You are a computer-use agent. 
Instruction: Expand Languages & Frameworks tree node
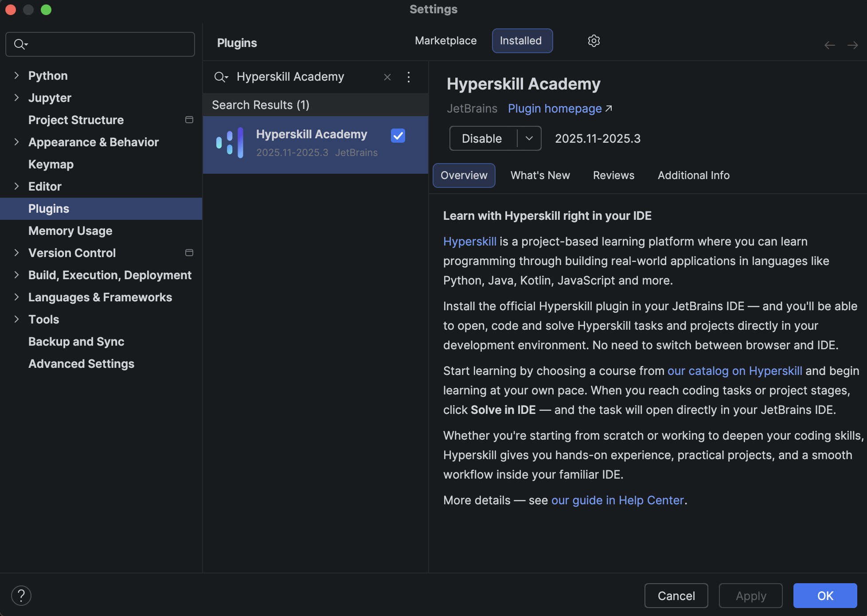pos(16,297)
